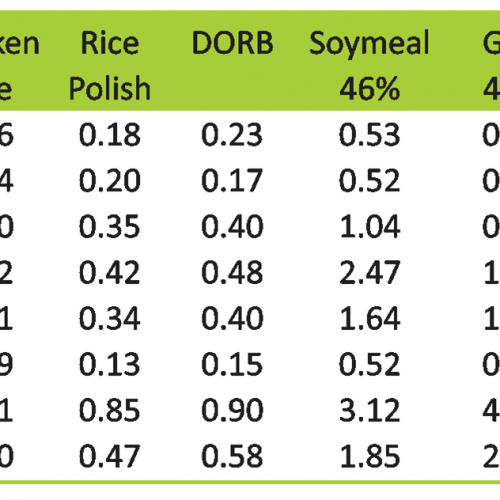Screen dimensions: 500x500
Task: Click the 0.15 DORB cell
Action: coord(232,364)
